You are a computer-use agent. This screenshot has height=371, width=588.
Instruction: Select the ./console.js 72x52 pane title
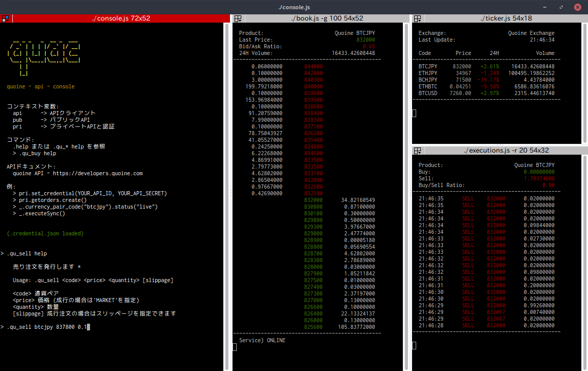[121, 18]
